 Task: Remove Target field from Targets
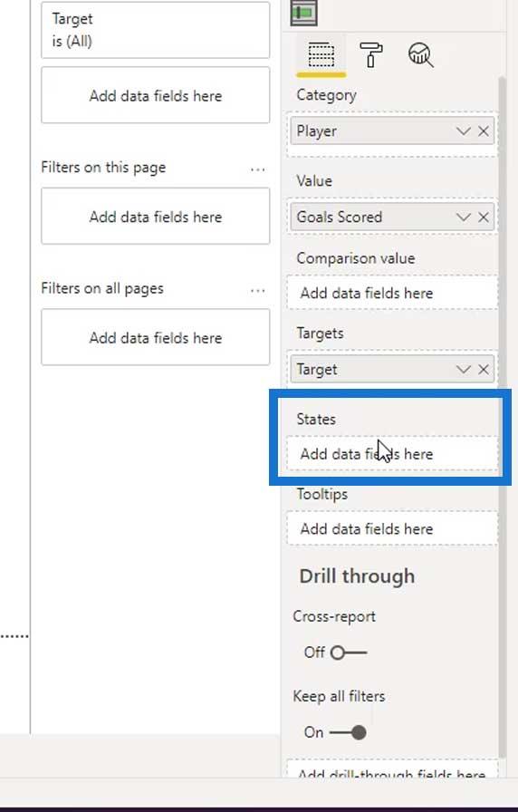(484, 369)
